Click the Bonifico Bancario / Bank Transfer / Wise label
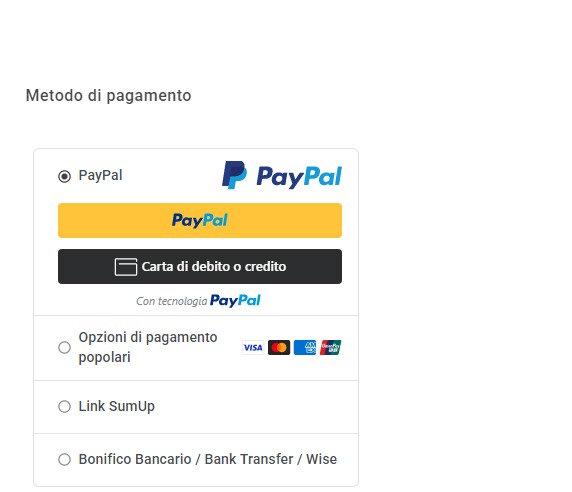 coord(208,459)
